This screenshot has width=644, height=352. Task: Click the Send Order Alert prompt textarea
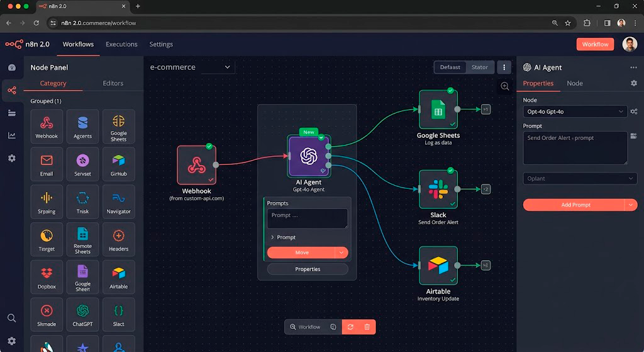click(x=575, y=148)
